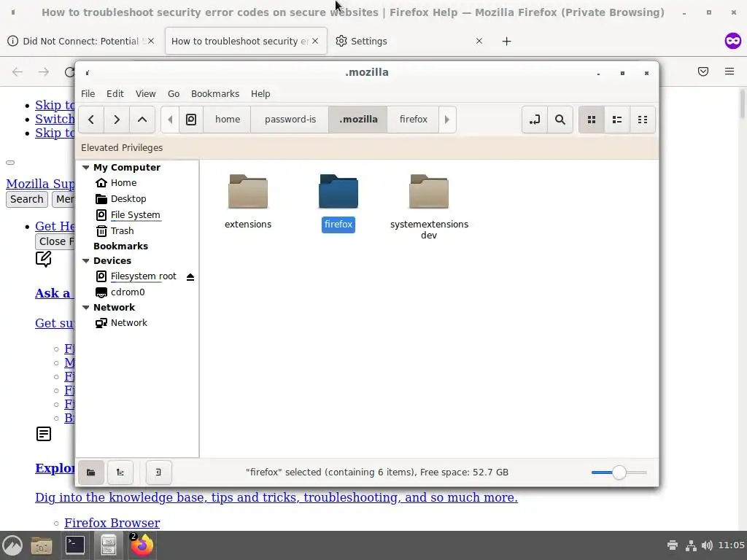Navigate to password-is in path bar
The height and width of the screenshot is (560, 747).
[x=290, y=120]
